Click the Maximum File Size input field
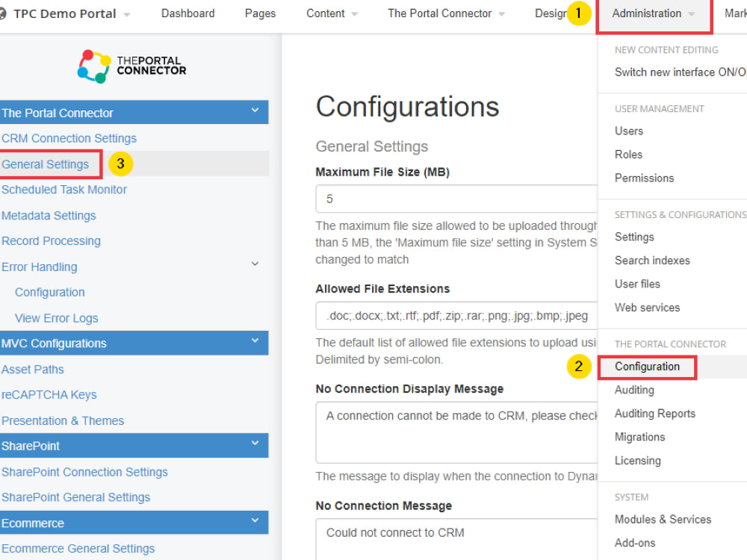 click(x=456, y=199)
